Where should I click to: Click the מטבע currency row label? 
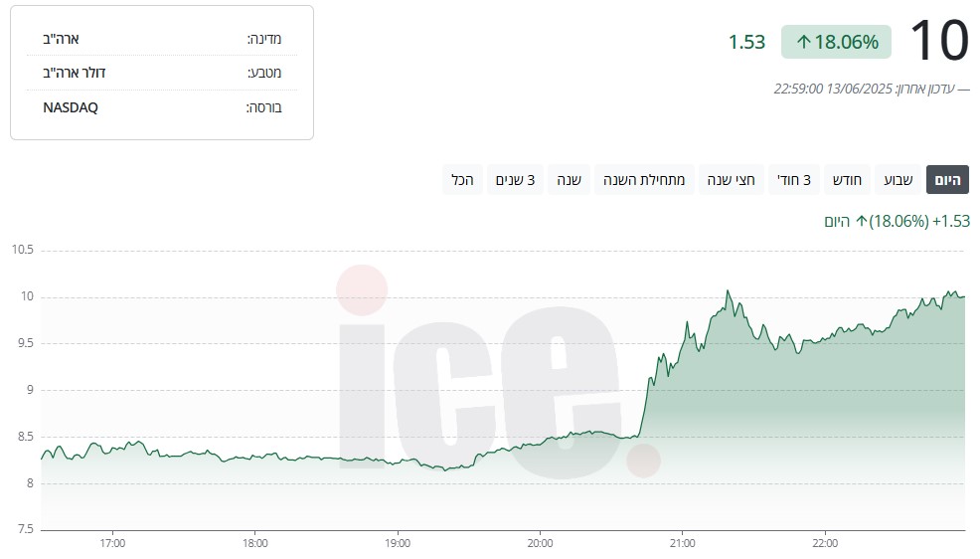click(264, 73)
